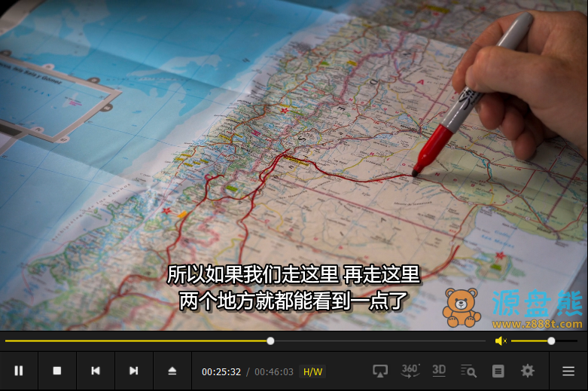Screen dimensions: 588x391
Task: Toggle 3D video mode
Action: tap(439, 370)
